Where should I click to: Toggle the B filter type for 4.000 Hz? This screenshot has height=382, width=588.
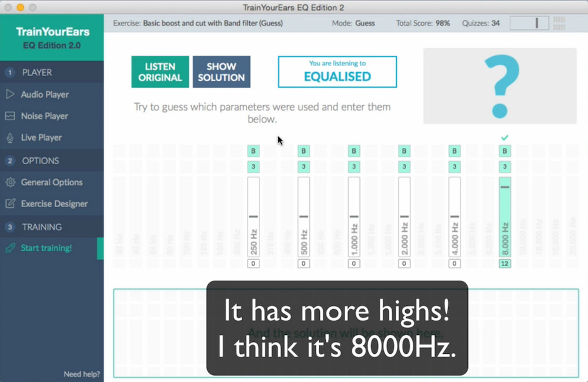(x=454, y=151)
